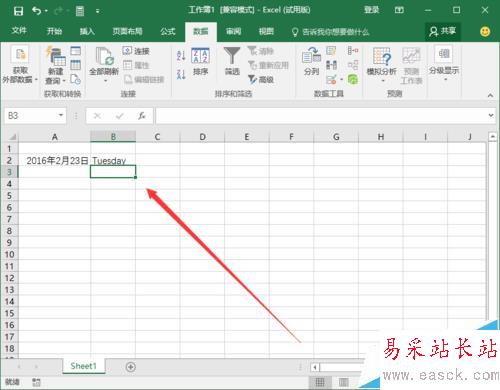This screenshot has height=390, width=500.
Task: Click the Flash Fill icon
Action: click(x=331, y=51)
